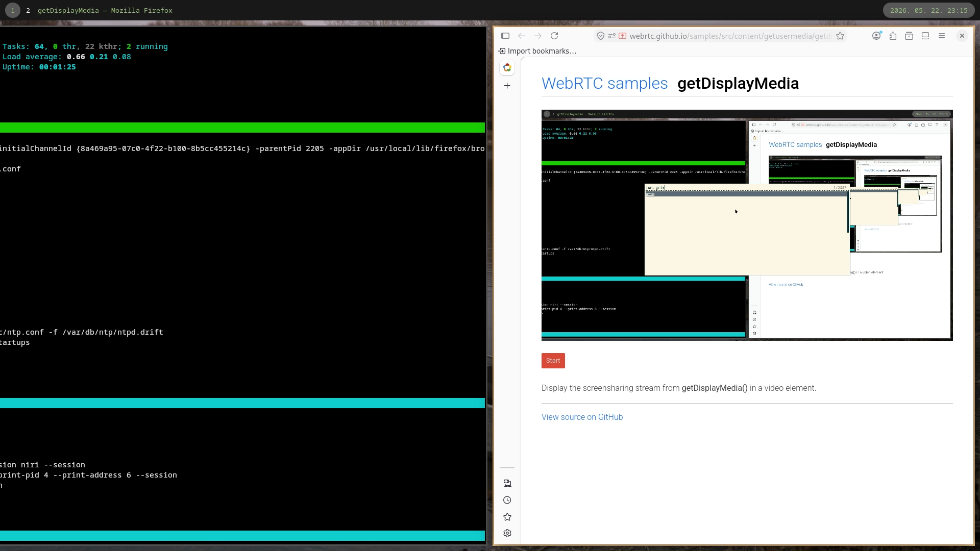This screenshot has height=551, width=980.
Task: Go to WebRTC samples heading link
Action: pyautogui.click(x=604, y=83)
